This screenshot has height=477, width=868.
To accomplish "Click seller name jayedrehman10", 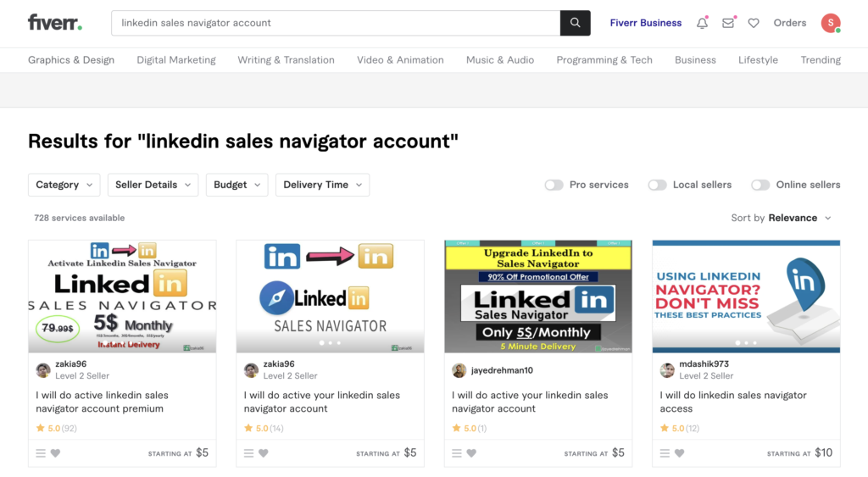I will [x=502, y=370].
